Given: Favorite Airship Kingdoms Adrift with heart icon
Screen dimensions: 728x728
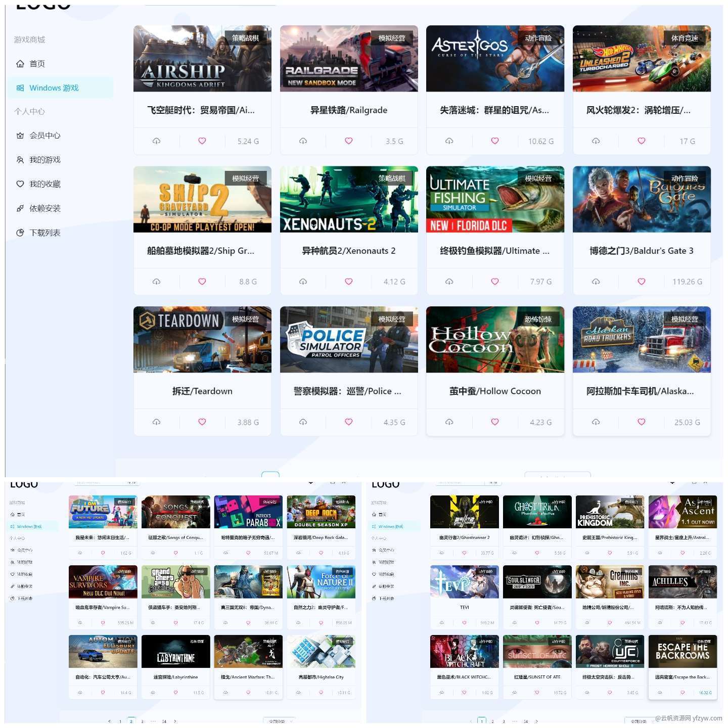Looking at the screenshot, I should (202, 141).
